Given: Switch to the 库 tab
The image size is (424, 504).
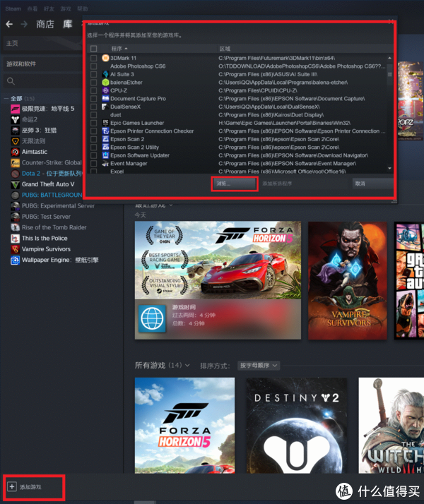Looking at the screenshot, I should click(68, 24).
